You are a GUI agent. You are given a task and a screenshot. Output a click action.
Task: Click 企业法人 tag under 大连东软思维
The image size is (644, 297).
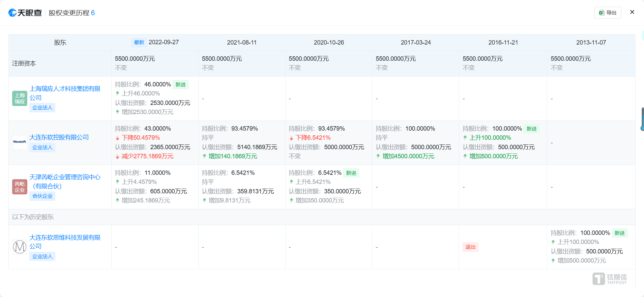[42, 256]
